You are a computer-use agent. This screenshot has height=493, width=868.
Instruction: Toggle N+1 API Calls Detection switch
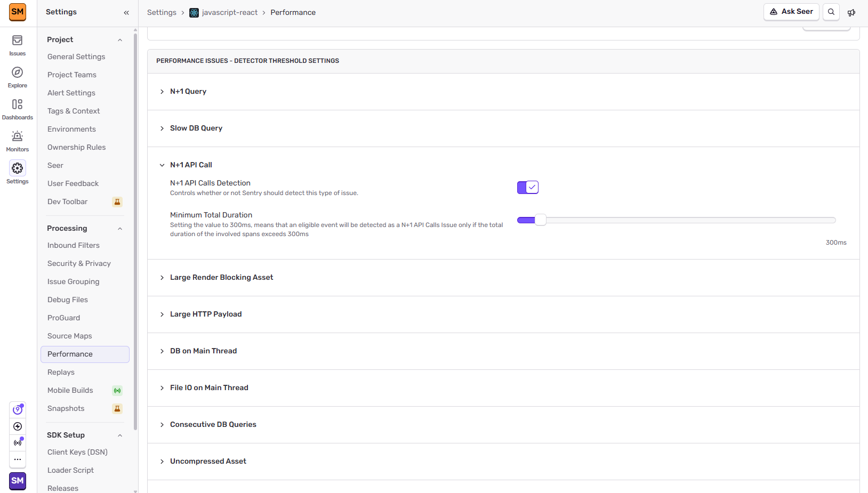pos(528,188)
